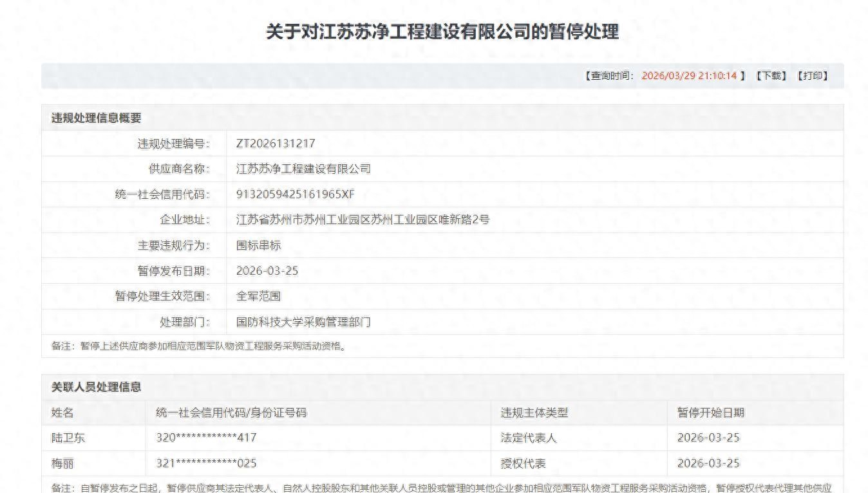Click the 违规处理信息概要 section header
Viewport: 868px width, 493px height.
coord(96,118)
